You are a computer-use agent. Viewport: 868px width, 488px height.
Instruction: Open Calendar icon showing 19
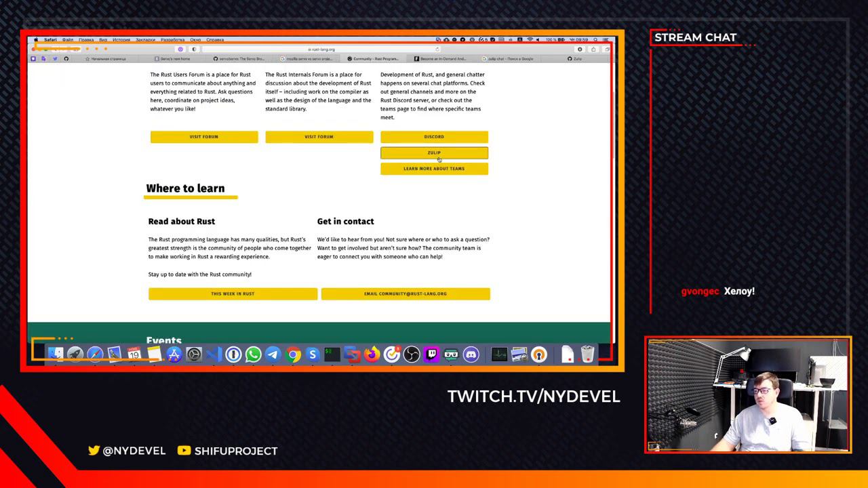point(134,354)
